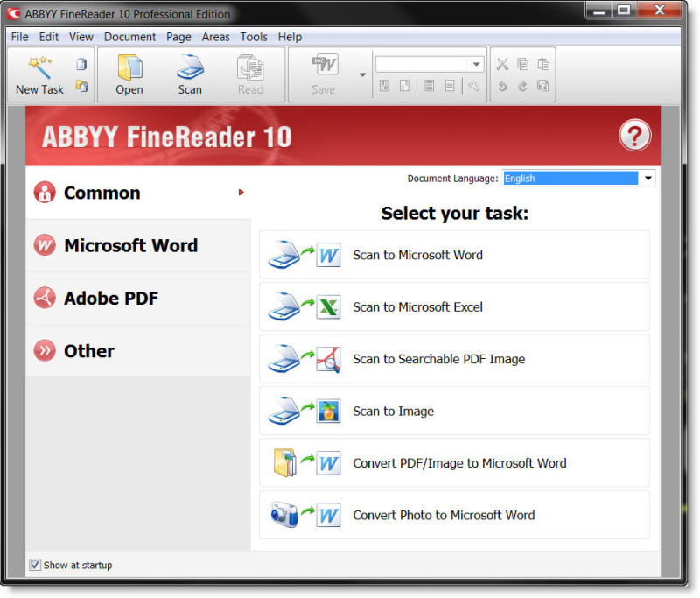700x598 pixels.
Task: Open the Page menu
Action: tap(178, 37)
